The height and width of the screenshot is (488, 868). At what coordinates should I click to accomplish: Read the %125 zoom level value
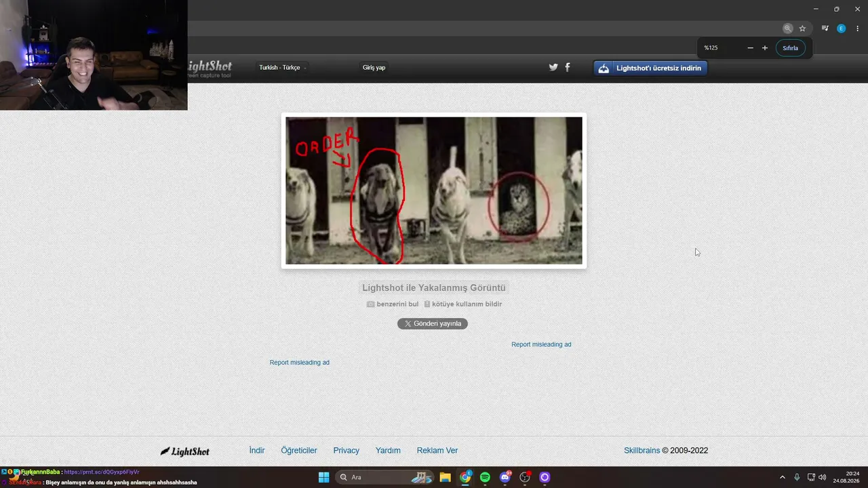[711, 48]
